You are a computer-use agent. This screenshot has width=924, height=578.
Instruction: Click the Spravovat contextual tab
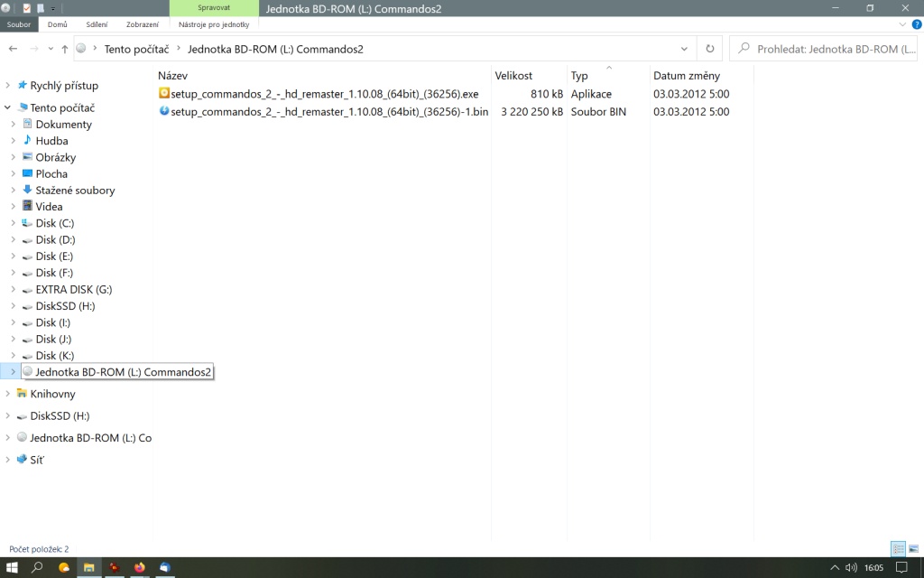coord(214,7)
